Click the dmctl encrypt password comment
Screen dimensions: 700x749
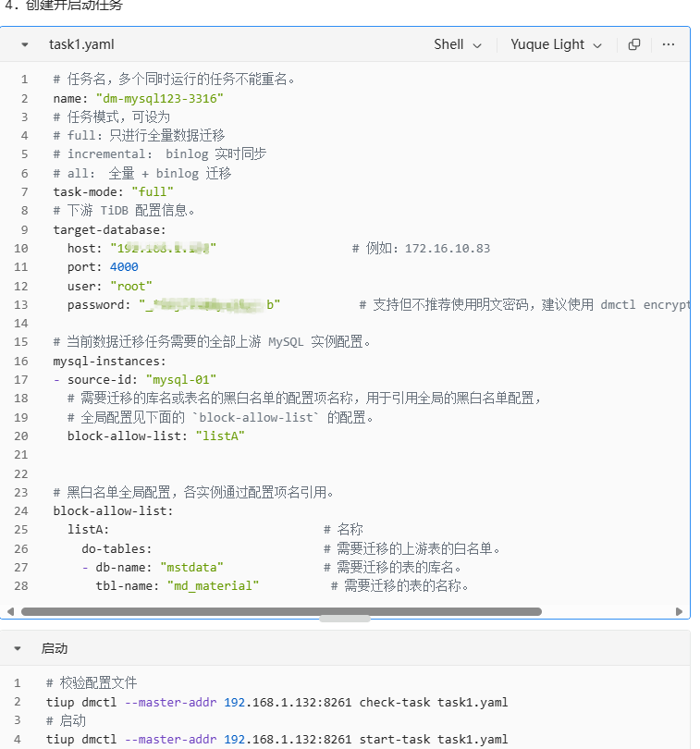[524, 304]
